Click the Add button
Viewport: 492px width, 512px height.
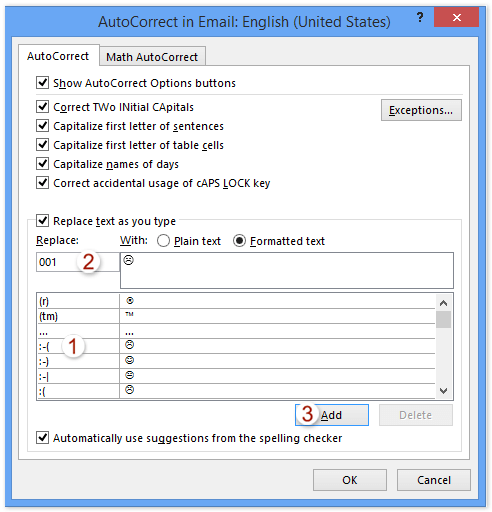click(x=332, y=415)
